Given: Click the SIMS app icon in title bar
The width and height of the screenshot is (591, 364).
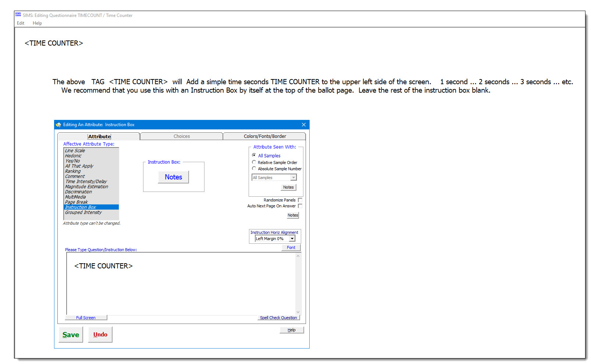Looking at the screenshot, I should (x=18, y=15).
